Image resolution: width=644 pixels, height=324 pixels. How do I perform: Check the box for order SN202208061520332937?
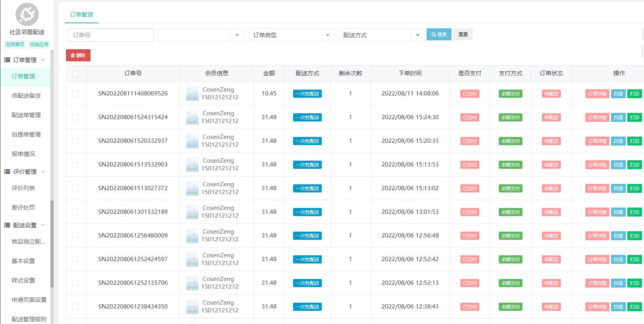(x=75, y=141)
